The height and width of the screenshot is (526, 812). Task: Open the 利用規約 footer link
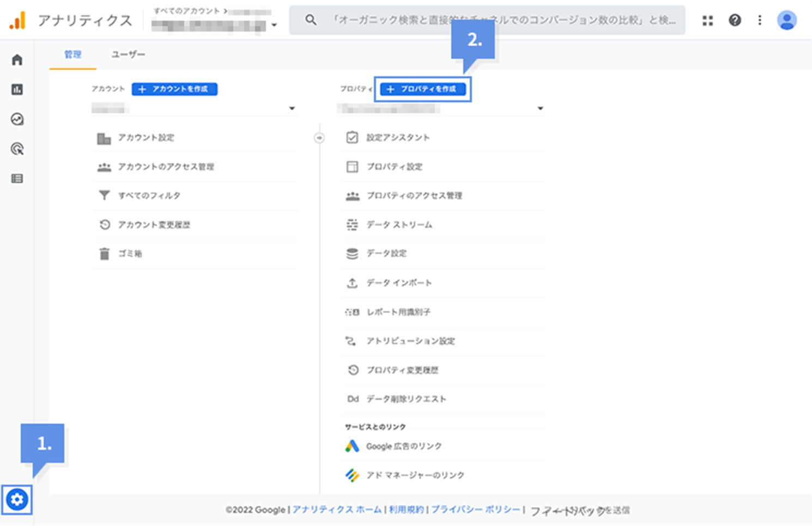(x=406, y=510)
